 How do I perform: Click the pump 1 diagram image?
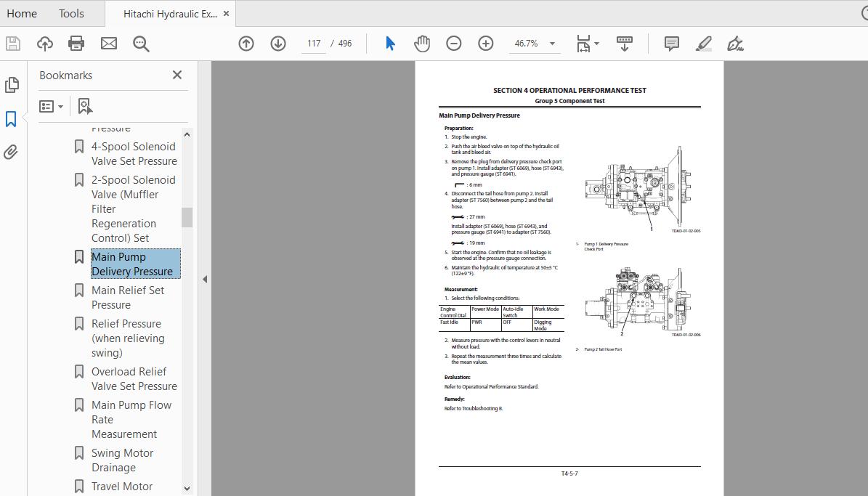tap(638, 188)
